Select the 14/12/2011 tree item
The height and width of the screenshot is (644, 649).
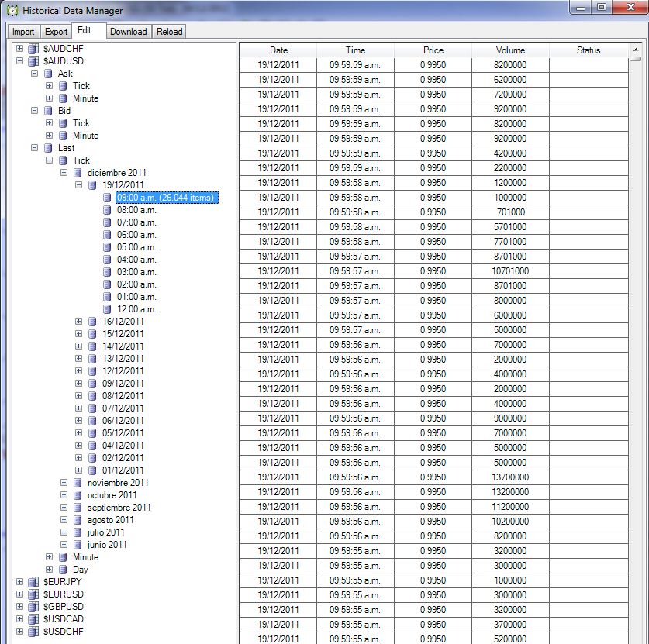click(x=123, y=346)
